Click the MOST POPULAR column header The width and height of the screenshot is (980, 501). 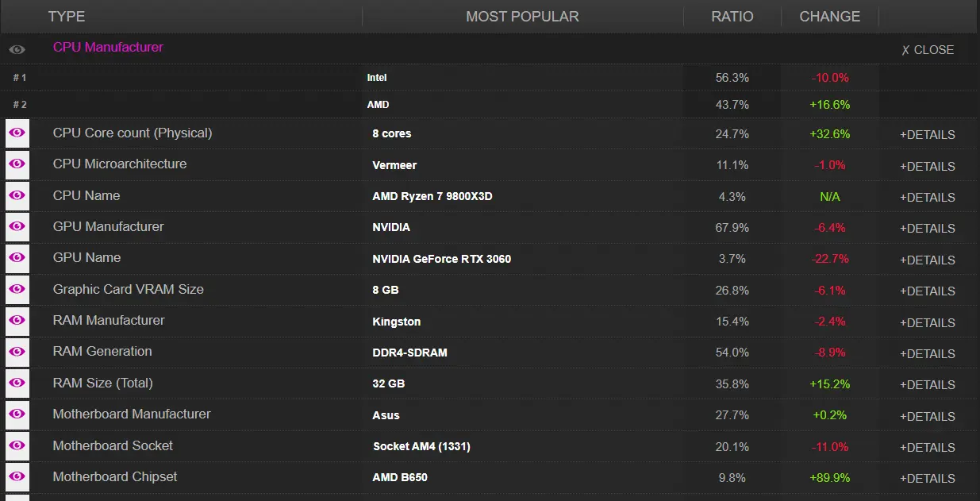point(522,17)
